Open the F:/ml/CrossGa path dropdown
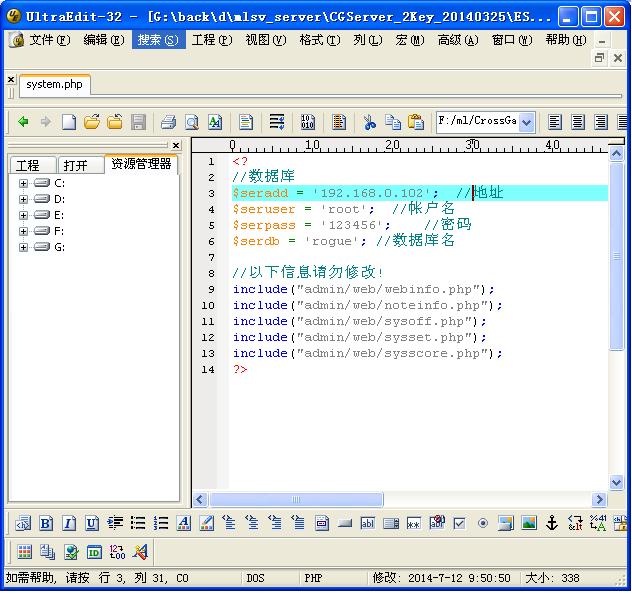The height and width of the screenshot is (594, 632). [526, 122]
